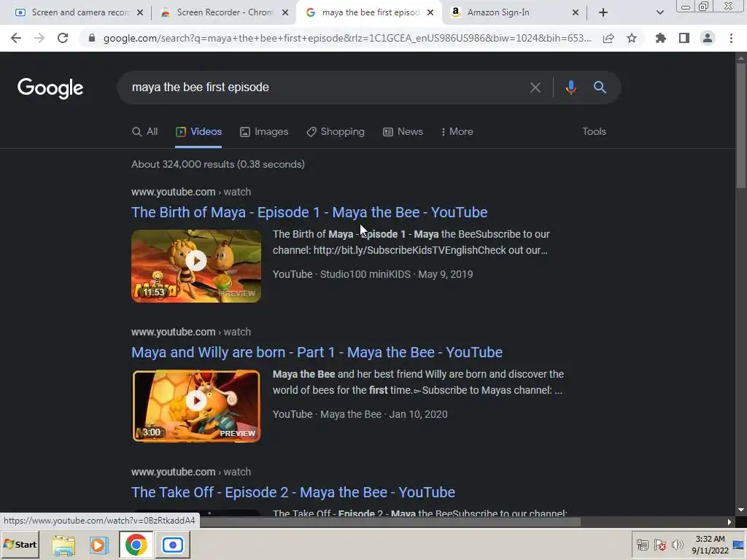The image size is (747, 560).
Task: Open the screen recorder taskbar icon
Action: tap(173, 545)
